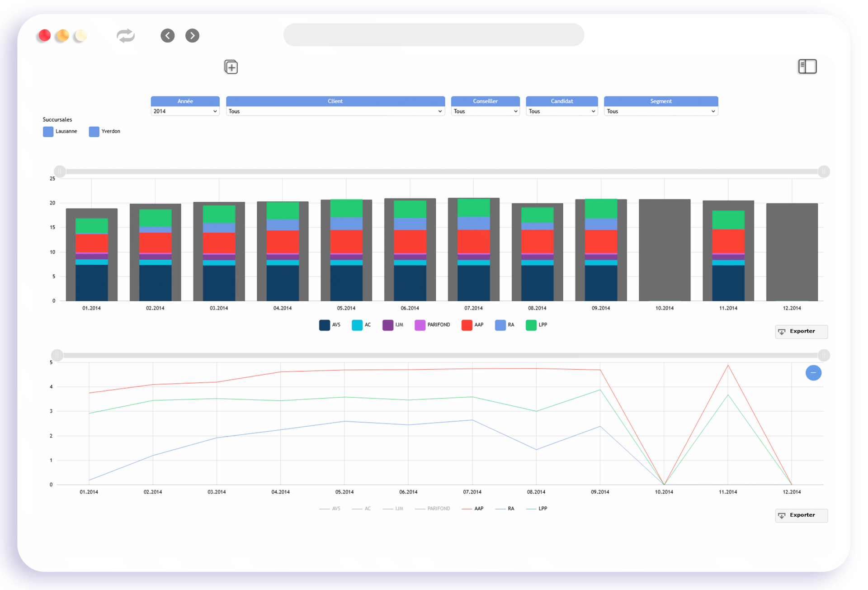This screenshot has height=590, width=868.
Task: Click the blue minus zoom-out circle
Action: point(813,373)
